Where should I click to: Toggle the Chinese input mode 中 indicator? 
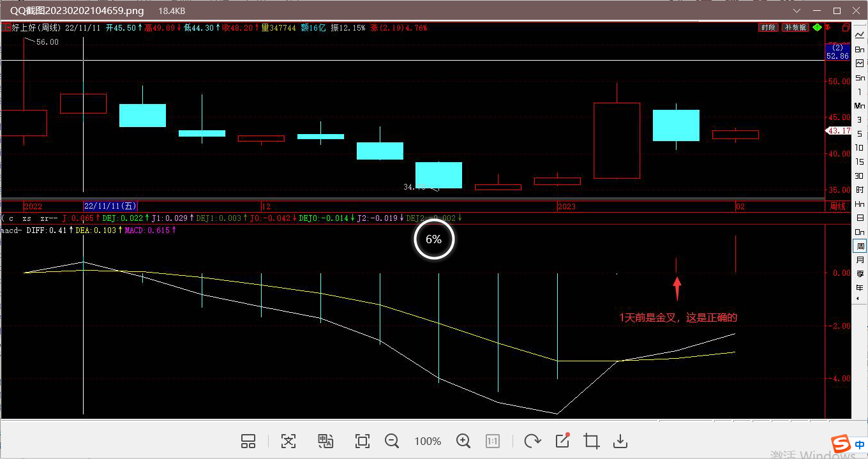[x=859, y=444]
